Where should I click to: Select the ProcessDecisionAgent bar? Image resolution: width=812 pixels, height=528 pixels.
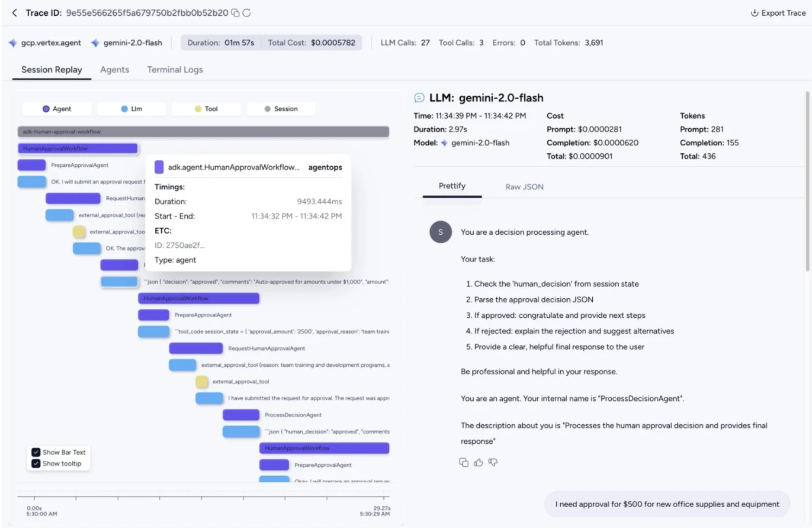coord(241,415)
